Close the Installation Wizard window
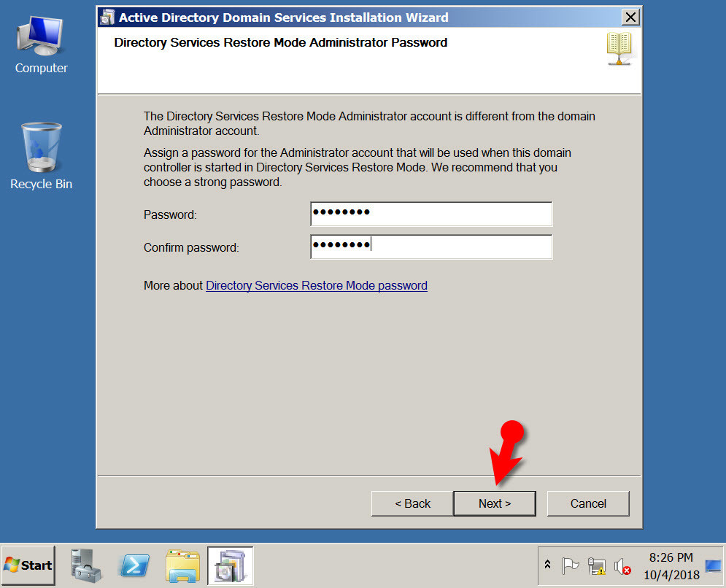The image size is (726, 588). pyautogui.click(x=630, y=18)
